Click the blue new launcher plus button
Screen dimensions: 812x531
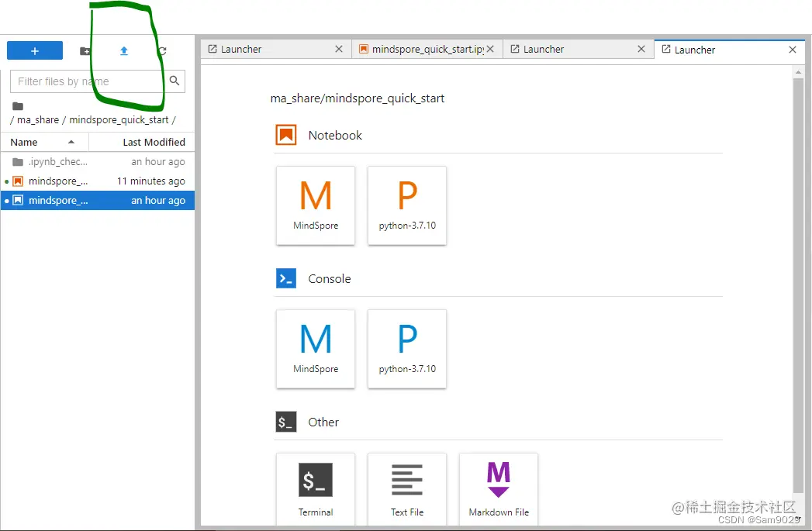(35, 50)
